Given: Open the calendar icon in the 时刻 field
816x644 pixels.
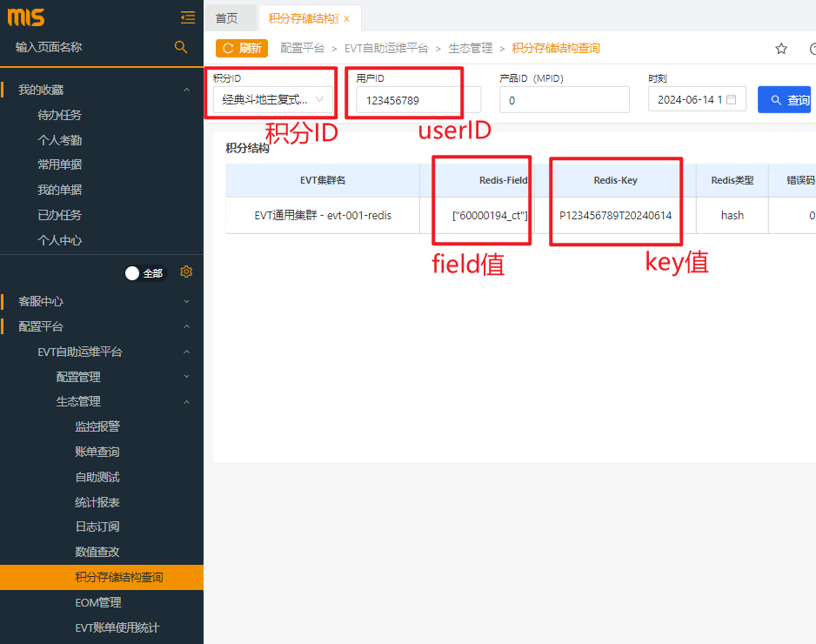Looking at the screenshot, I should tap(732, 100).
